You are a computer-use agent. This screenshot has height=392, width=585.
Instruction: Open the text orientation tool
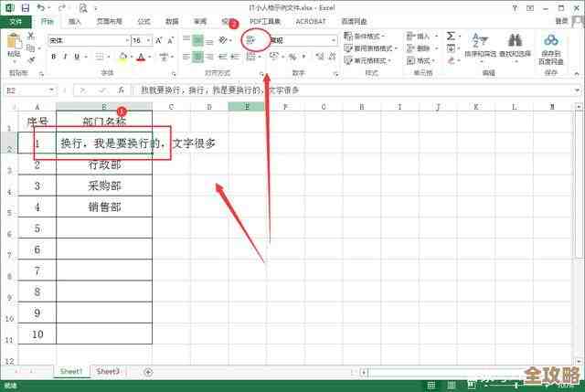coord(224,40)
